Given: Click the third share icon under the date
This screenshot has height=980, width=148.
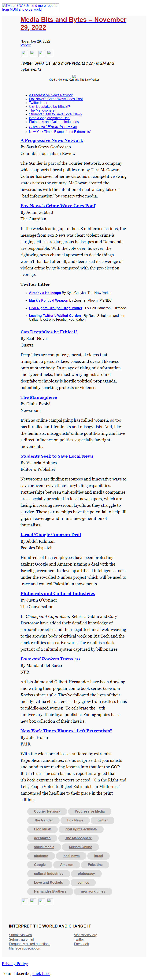Looking at the screenshot, I should [x=41, y=54].
